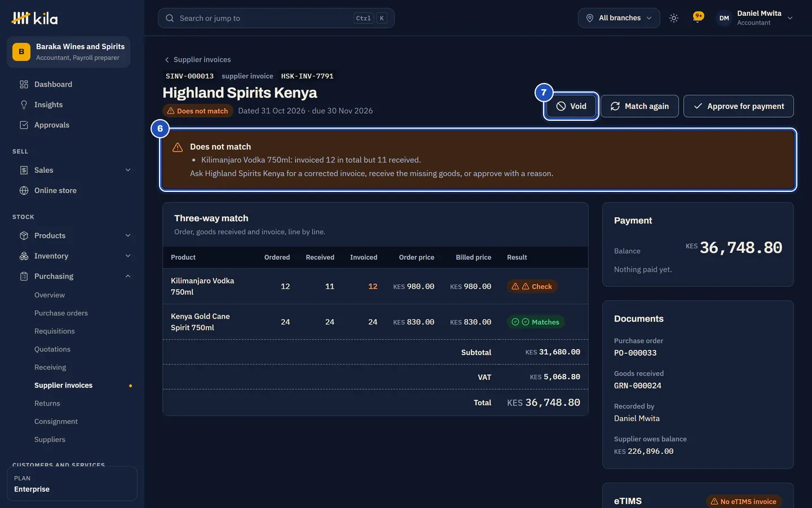812x508 pixels.
Task: Void this supplier invoice
Action: (571, 106)
